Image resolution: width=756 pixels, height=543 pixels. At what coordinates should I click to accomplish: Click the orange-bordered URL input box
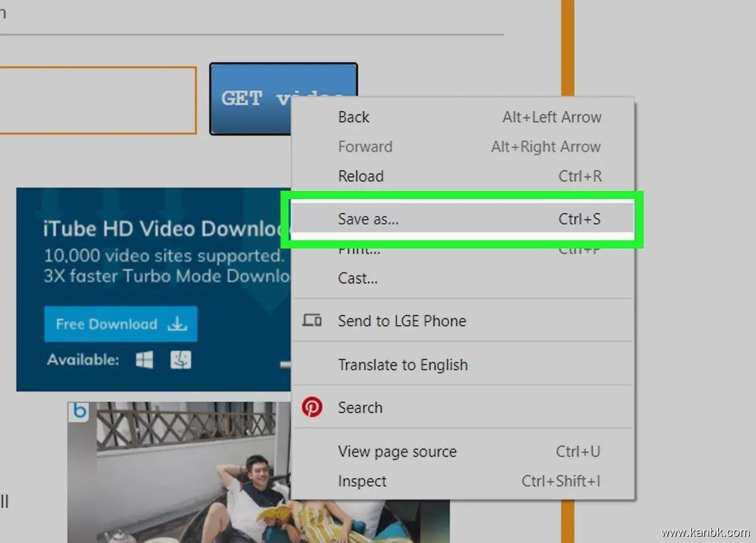[94, 101]
